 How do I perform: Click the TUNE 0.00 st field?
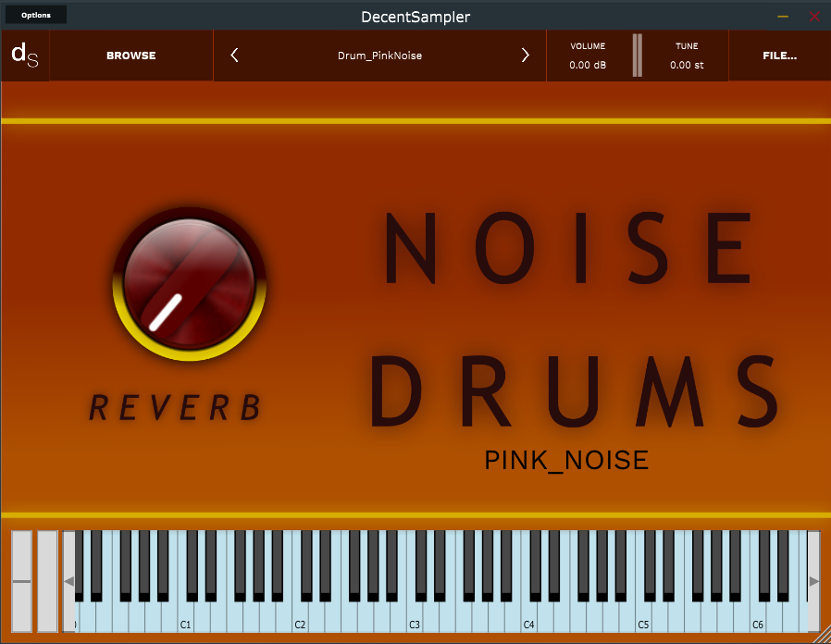click(687, 56)
